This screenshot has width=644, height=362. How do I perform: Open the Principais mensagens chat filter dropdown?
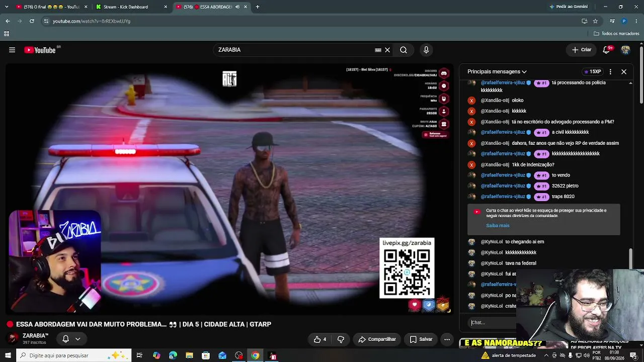pyautogui.click(x=497, y=71)
